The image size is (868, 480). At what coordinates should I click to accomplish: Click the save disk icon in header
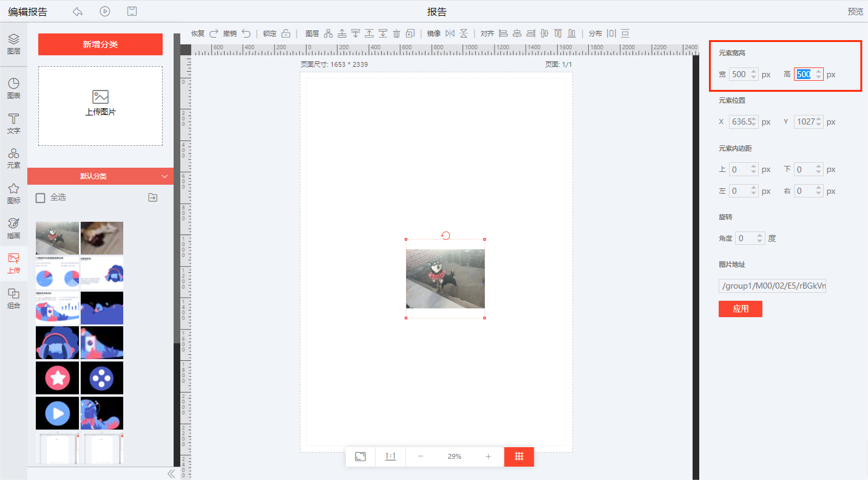(132, 12)
